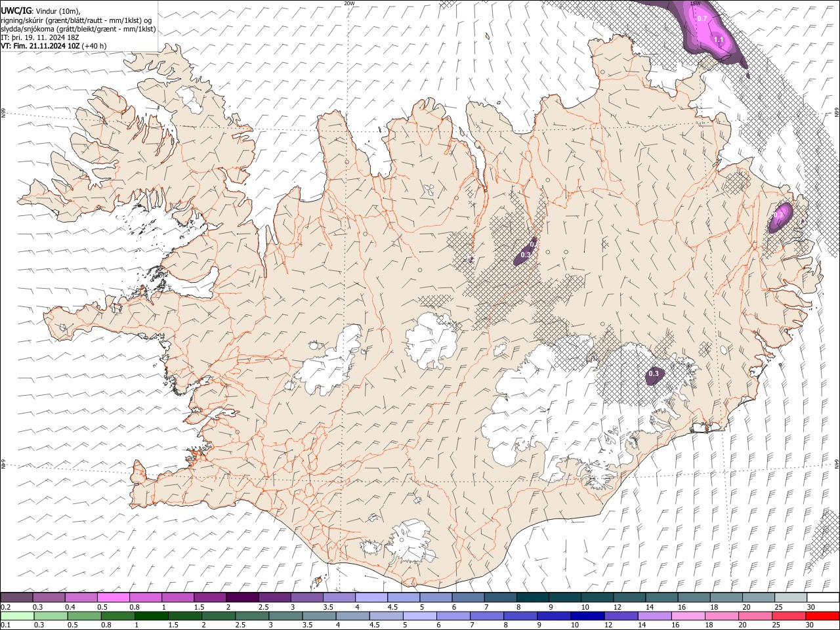Image resolution: width=840 pixels, height=630 pixels.
Task: Pick the bright red lower legend swatch after 30
Action: (822, 616)
